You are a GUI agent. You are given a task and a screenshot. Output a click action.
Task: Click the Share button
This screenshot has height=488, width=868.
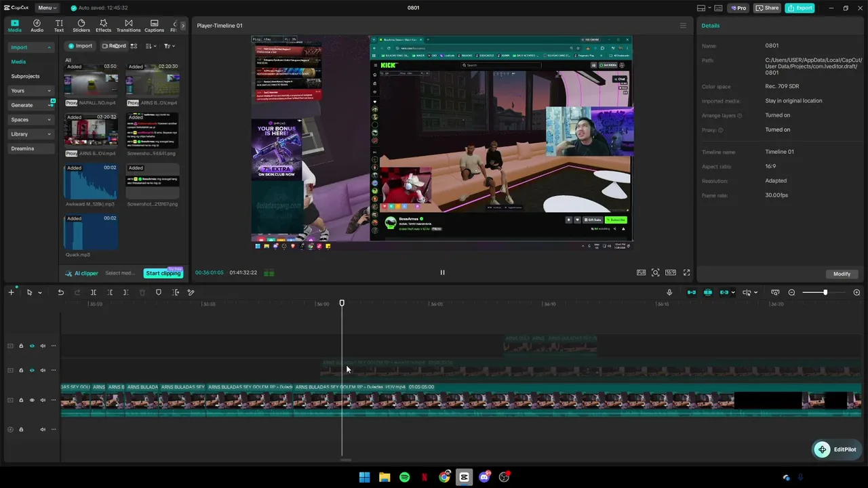coord(767,8)
